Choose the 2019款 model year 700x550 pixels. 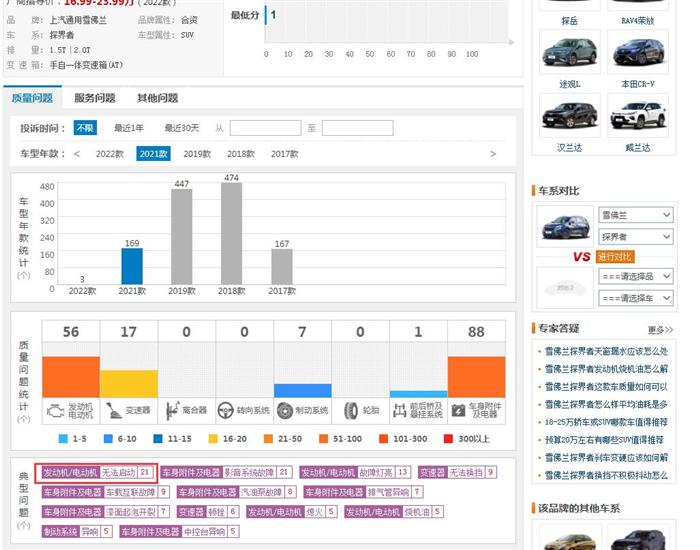click(197, 154)
